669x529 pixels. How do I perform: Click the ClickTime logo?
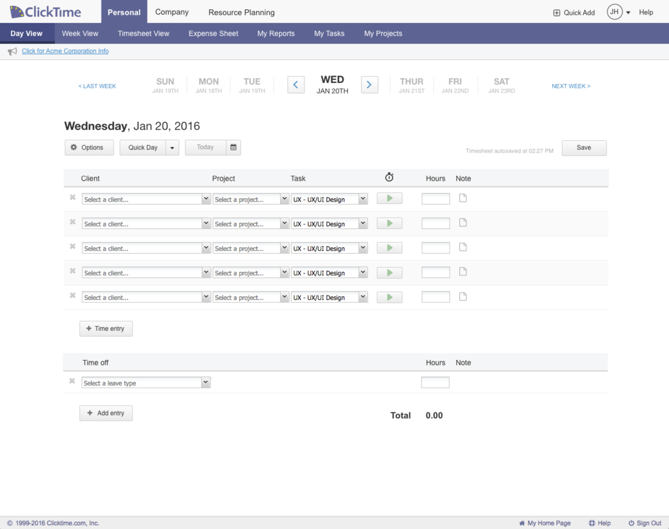tap(45, 12)
